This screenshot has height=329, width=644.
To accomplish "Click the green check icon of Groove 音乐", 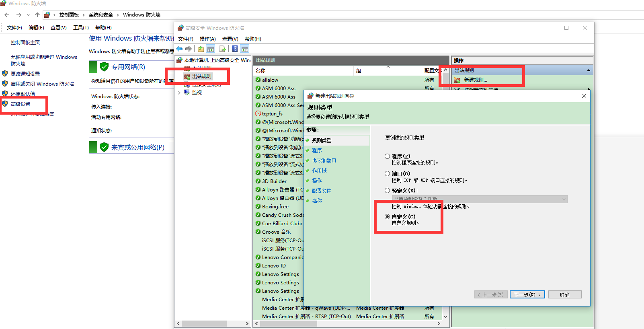I will (x=258, y=232).
